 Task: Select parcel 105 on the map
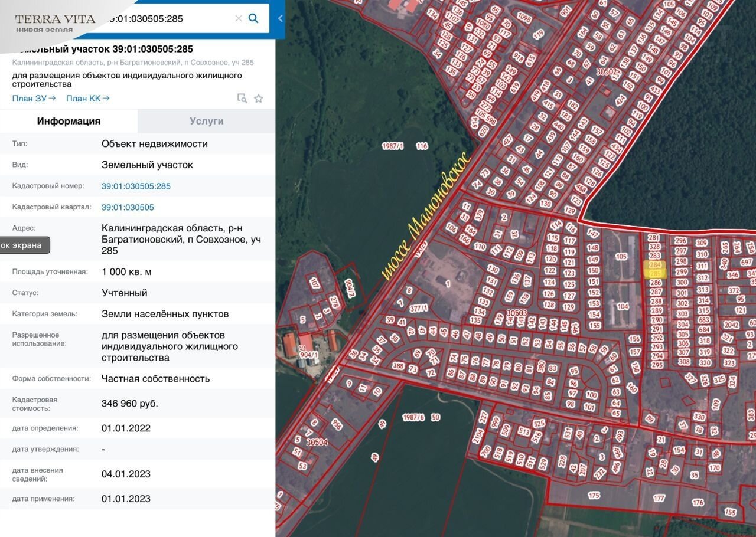tap(621, 257)
